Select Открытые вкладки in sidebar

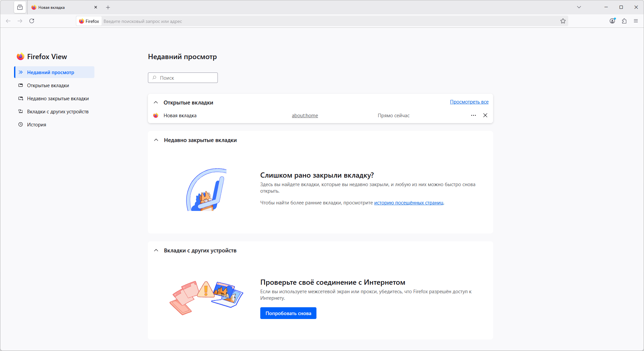click(x=54, y=85)
